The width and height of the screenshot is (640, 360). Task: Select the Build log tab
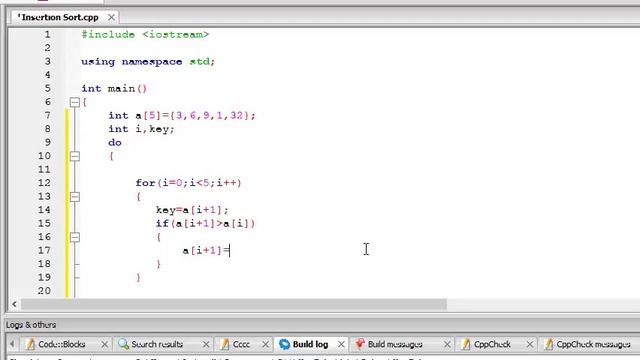310,344
